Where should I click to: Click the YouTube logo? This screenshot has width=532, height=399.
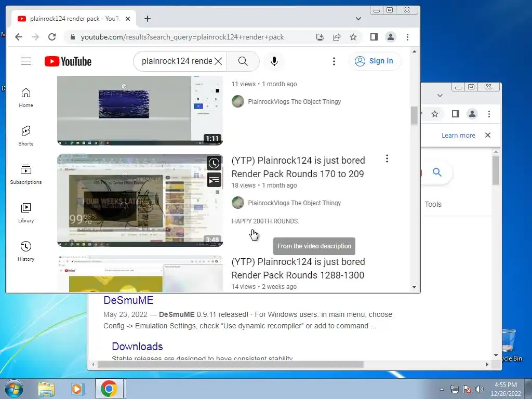pyautogui.click(x=68, y=61)
